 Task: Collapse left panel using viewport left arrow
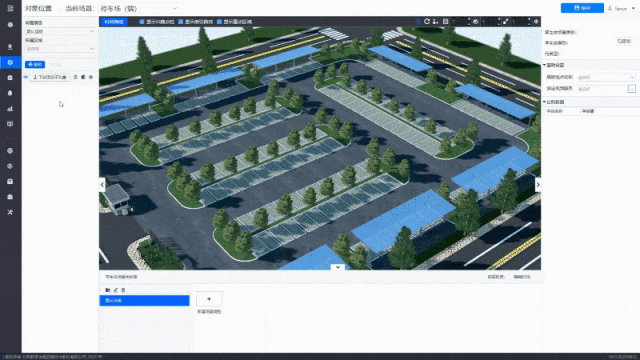point(102,184)
